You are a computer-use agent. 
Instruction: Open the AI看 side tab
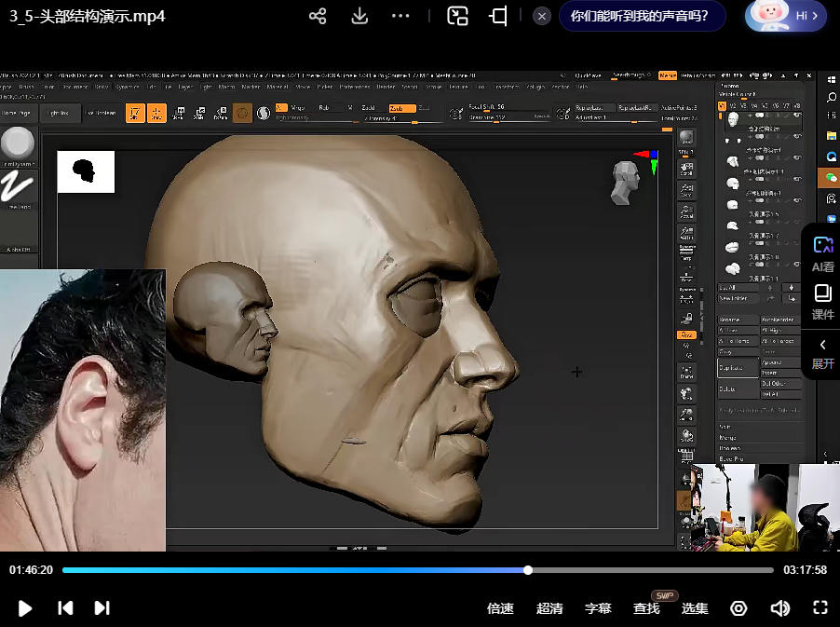pos(822,252)
